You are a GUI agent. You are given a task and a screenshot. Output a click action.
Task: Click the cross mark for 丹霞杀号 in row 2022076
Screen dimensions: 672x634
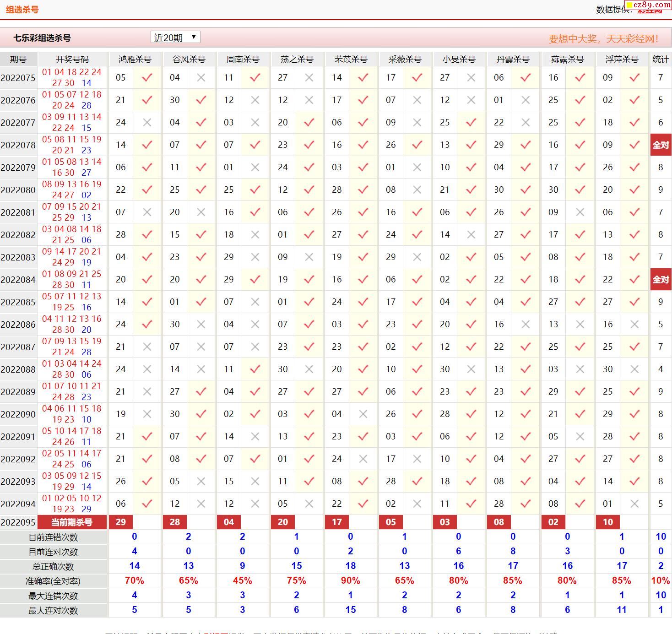tap(526, 100)
